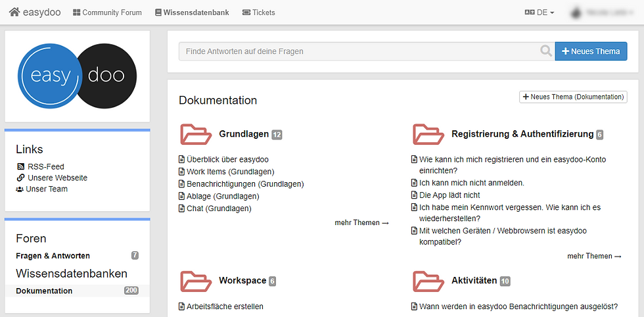Open Unsere Webseite link

pos(58,178)
